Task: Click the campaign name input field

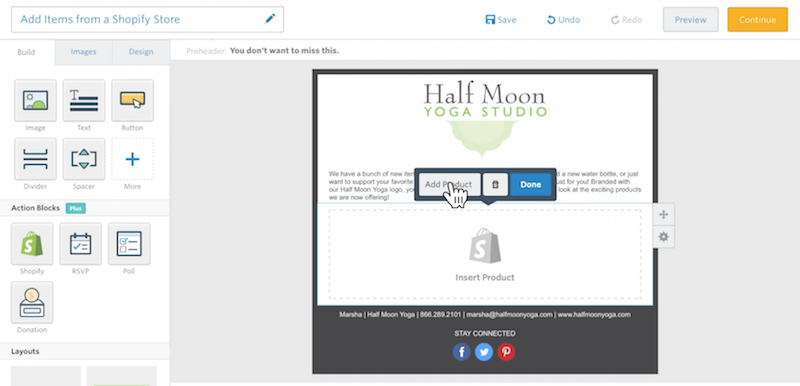Action: coord(147,19)
